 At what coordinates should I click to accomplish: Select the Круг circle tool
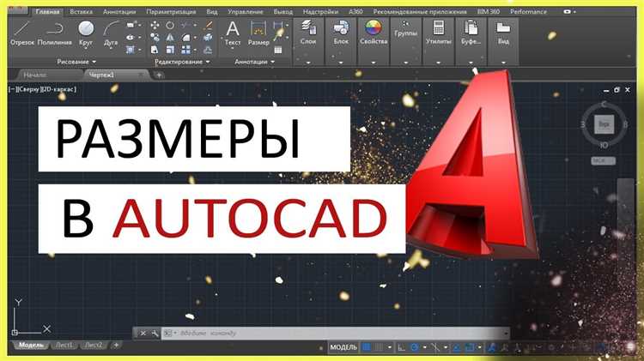(86, 33)
